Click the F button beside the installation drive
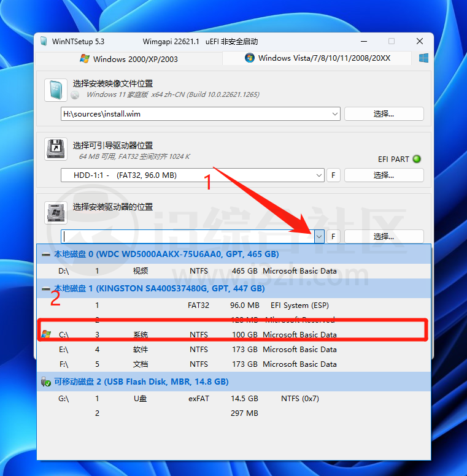This screenshot has width=467, height=476. 333,237
